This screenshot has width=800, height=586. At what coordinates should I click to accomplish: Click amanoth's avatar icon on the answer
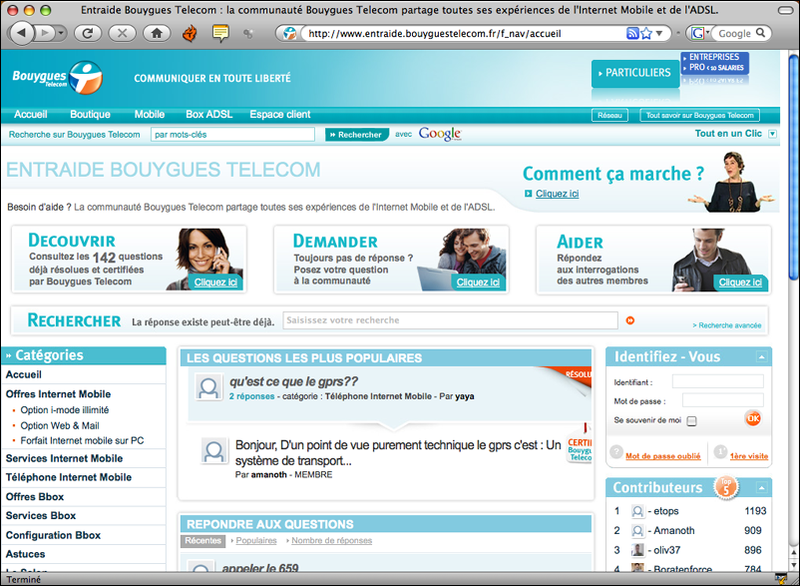[214, 451]
